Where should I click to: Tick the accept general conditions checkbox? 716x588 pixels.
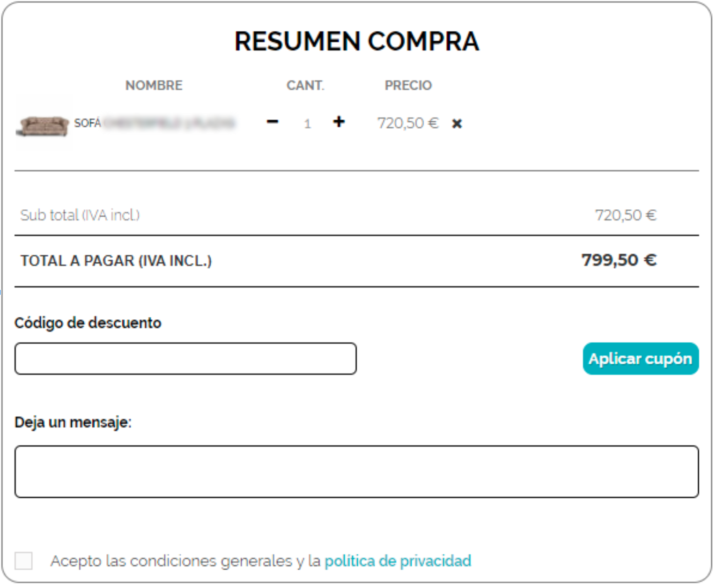click(x=23, y=560)
